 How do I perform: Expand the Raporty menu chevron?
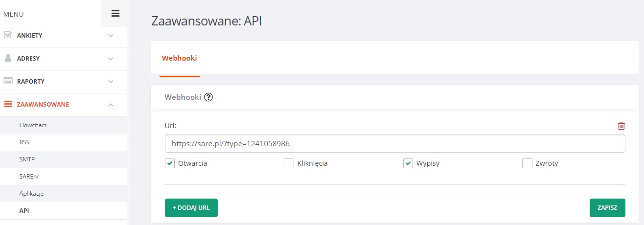[x=111, y=82]
